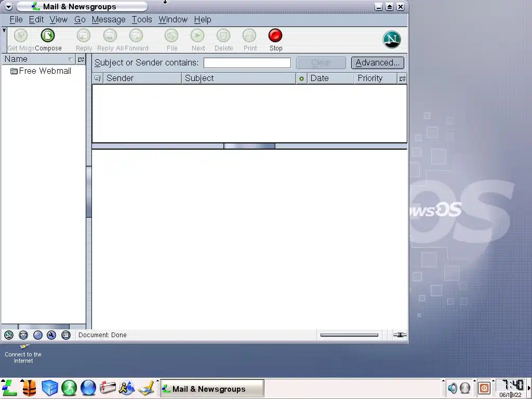
Task: Open the wrench status bar component icon
Action: pos(51,335)
